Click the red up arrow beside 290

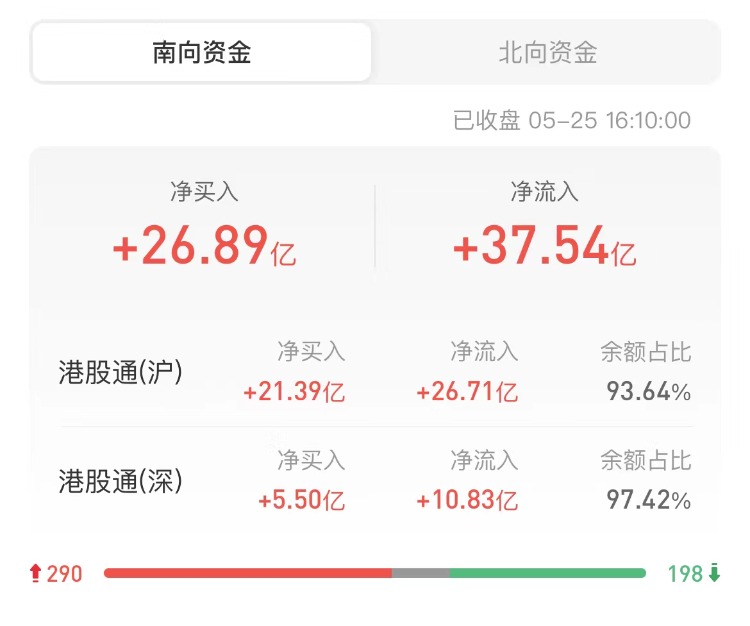pyautogui.click(x=35, y=573)
